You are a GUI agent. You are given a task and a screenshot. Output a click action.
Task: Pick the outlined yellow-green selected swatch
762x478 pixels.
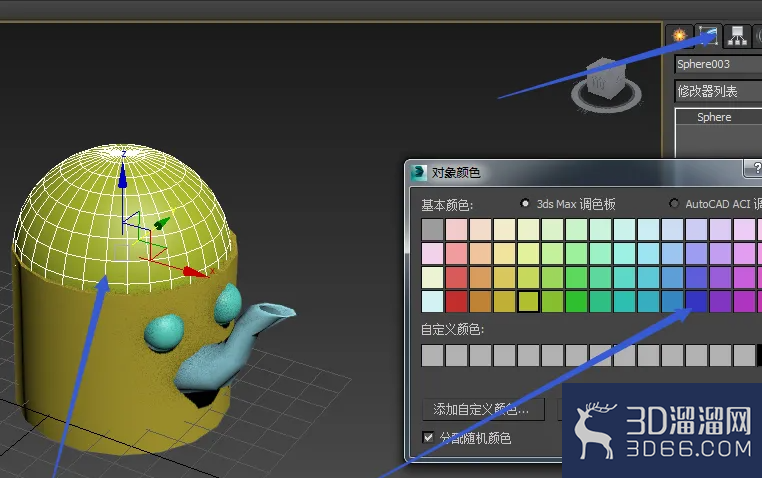pos(528,301)
